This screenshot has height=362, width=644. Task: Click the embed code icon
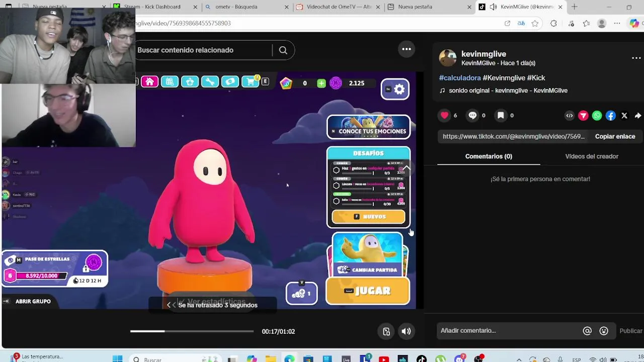(x=570, y=116)
